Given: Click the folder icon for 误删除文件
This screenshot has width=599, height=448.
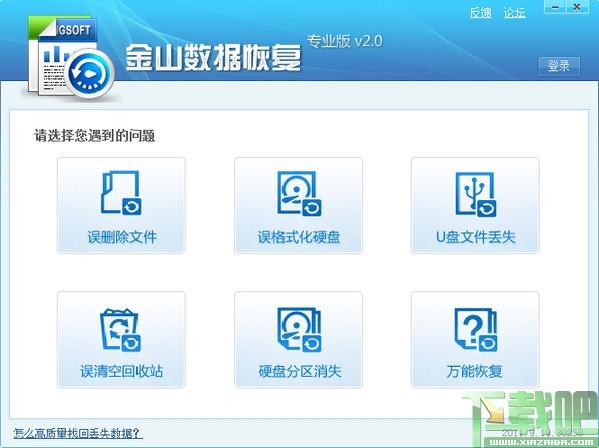Looking at the screenshot, I should click(x=121, y=193).
